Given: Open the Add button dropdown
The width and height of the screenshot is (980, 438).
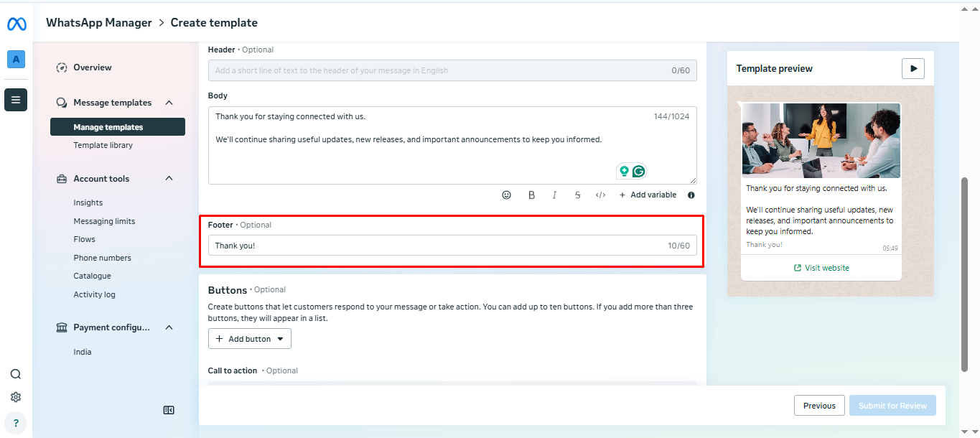Looking at the screenshot, I should tap(250, 339).
